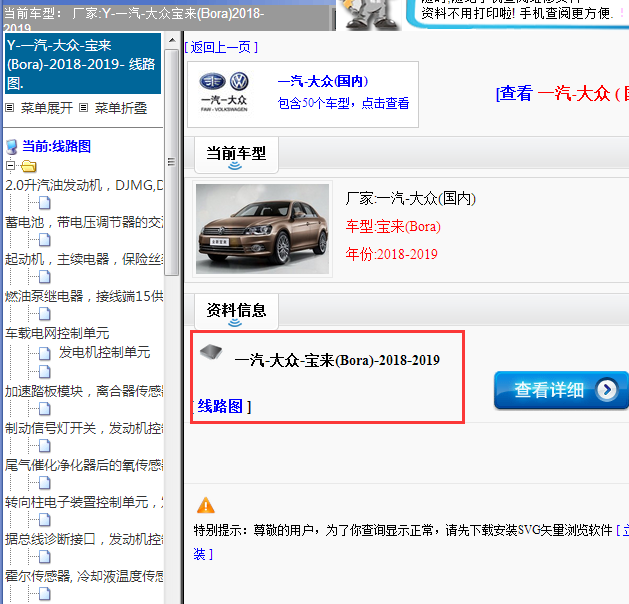Click document icon below 转向柱电子装置 entry
Image resolution: width=629 pixels, height=604 pixels.
pos(45,520)
